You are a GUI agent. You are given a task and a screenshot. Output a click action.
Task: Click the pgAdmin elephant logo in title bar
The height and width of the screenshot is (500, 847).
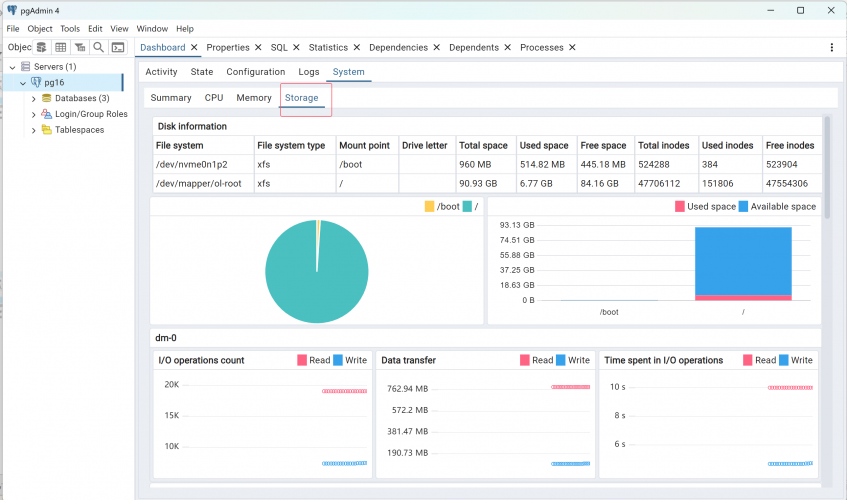pos(12,10)
